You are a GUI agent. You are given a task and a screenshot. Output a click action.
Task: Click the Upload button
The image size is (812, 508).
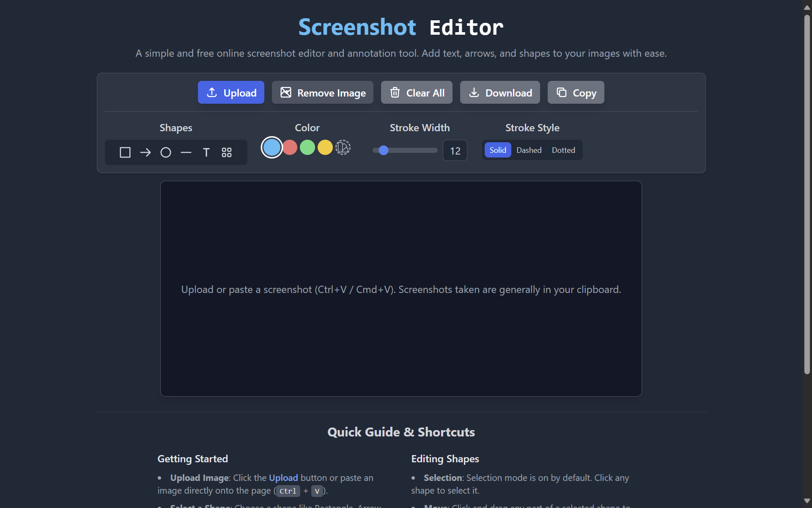coord(231,92)
